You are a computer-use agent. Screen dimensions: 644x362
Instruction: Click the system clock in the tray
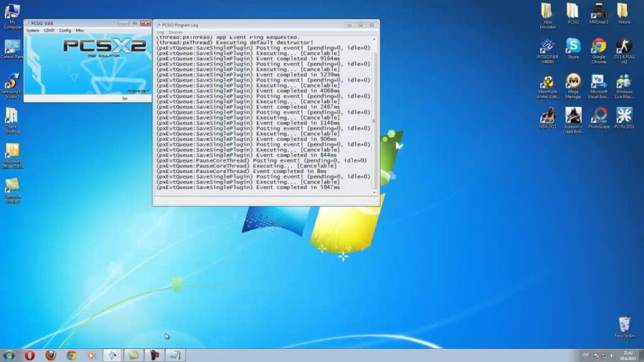(628, 356)
